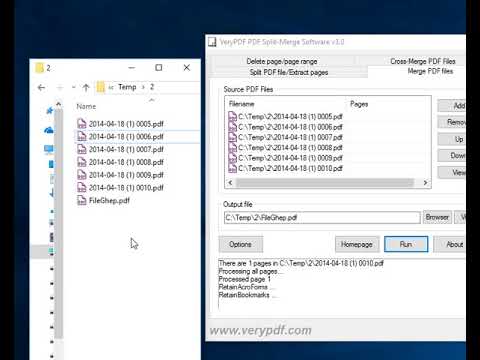Open the Options dialog
Image resolution: width=480 pixels, height=360 pixels.
tap(240, 244)
